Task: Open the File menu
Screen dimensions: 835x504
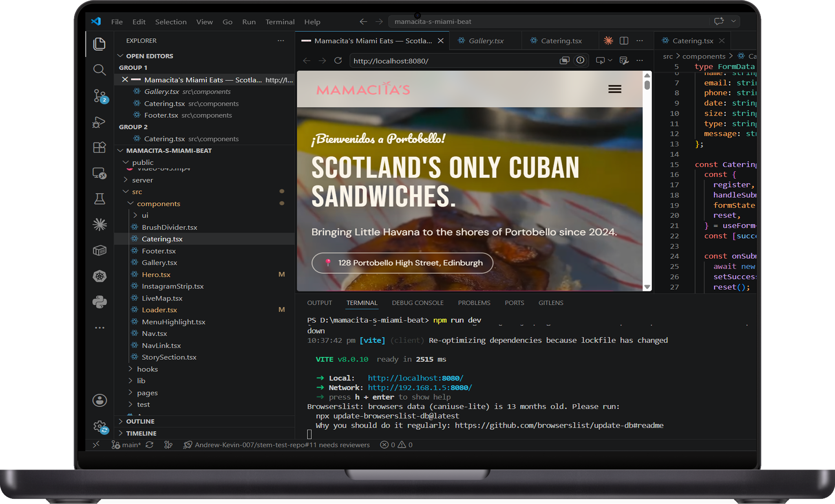Action: tap(117, 22)
